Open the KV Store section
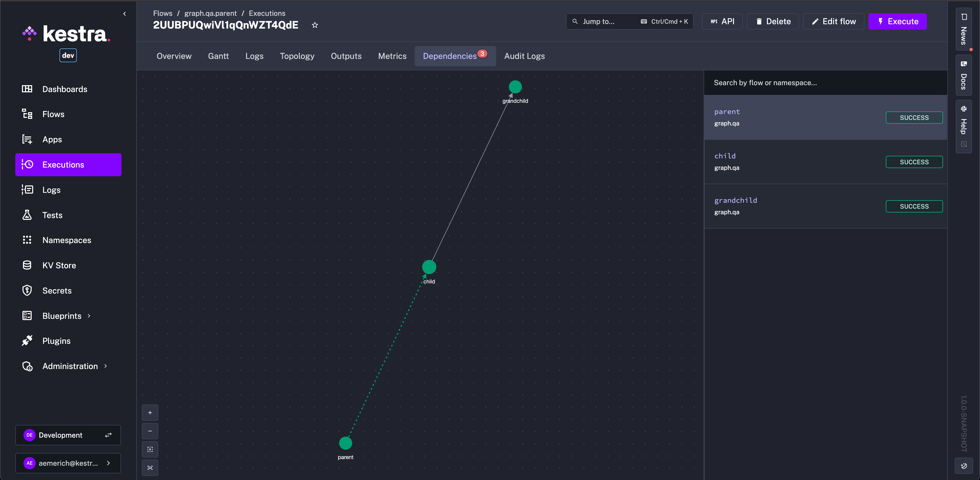 click(x=59, y=265)
